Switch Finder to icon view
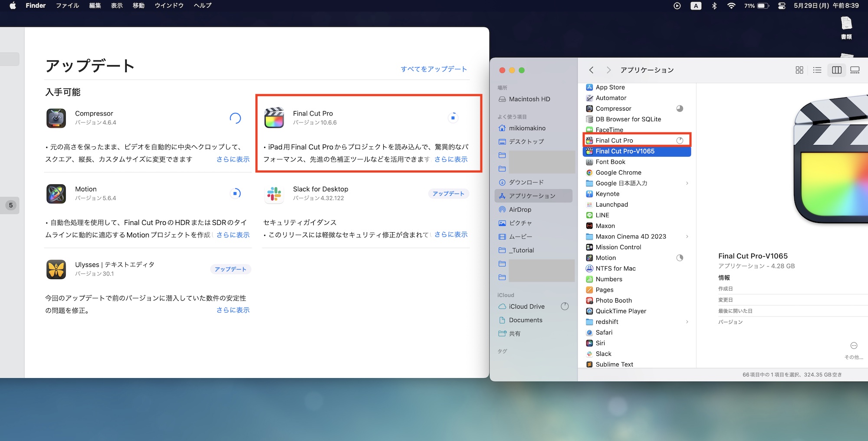This screenshot has height=441, width=868. [799, 70]
